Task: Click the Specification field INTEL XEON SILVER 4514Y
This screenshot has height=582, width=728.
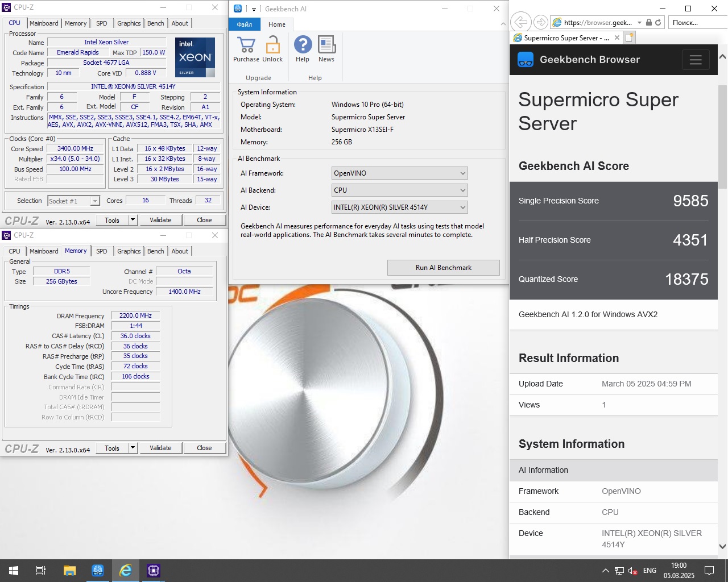Action: point(134,87)
